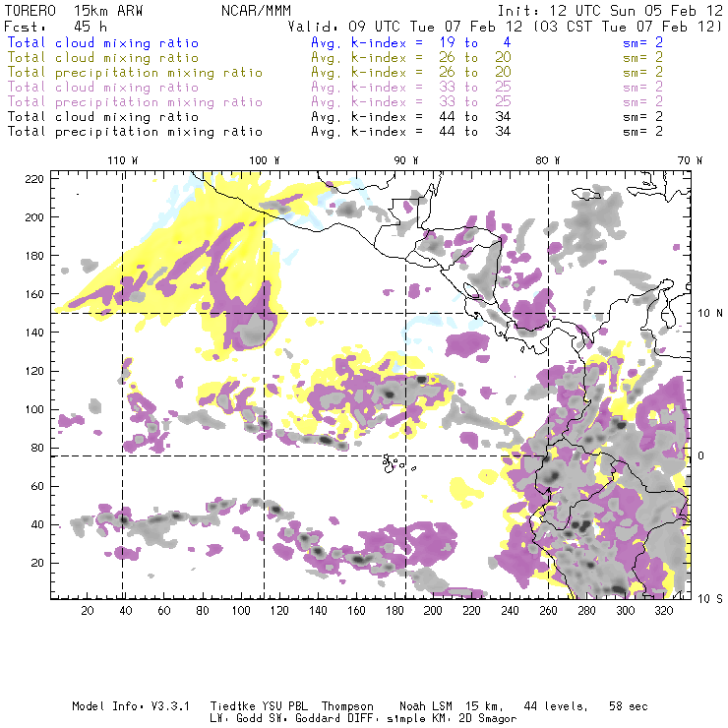The width and height of the screenshot is (728, 728).
Task: Click the "100" tick label on the vertical axis
Action: click(34, 409)
